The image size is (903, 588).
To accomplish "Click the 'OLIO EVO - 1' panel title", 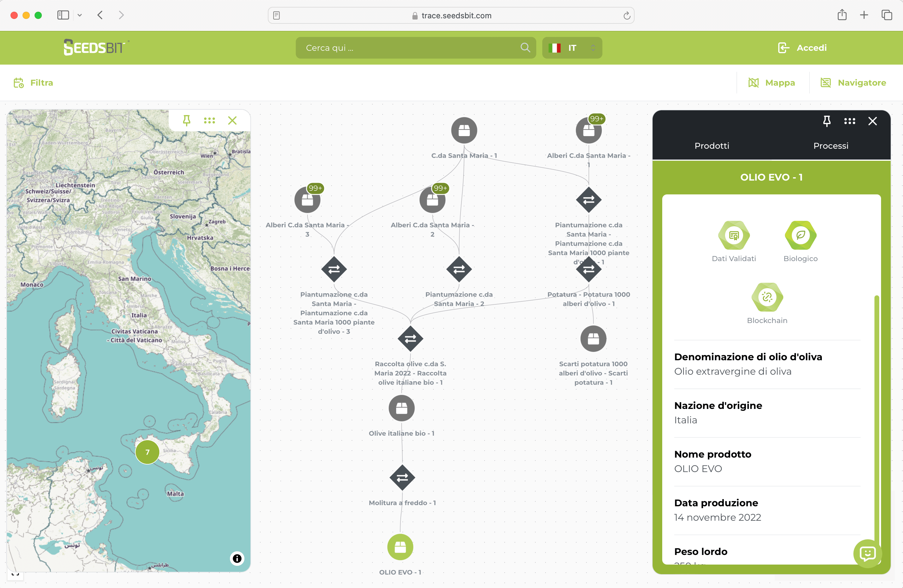I will [771, 177].
